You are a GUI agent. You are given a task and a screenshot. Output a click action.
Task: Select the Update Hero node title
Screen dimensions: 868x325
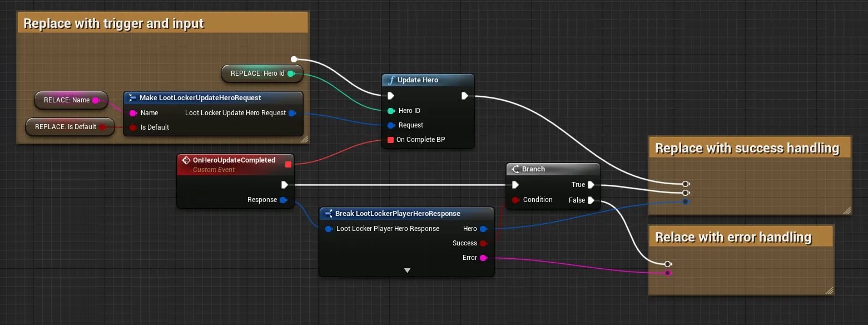tap(418, 80)
